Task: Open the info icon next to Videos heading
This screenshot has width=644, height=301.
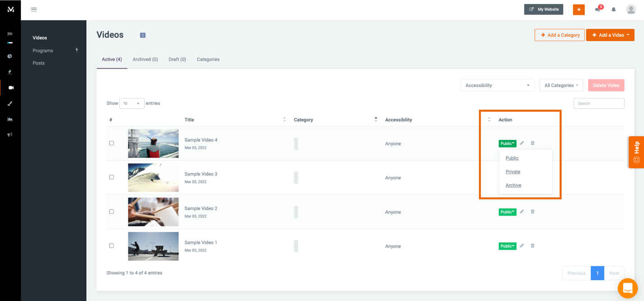Action: 143,35
